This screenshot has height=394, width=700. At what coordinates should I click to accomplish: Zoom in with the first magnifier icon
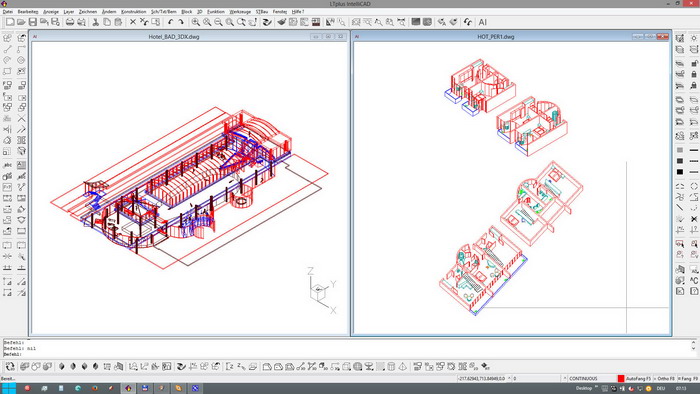point(196,22)
